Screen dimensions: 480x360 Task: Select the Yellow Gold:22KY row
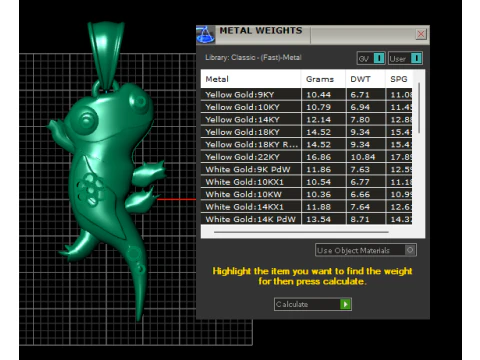pos(306,157)
